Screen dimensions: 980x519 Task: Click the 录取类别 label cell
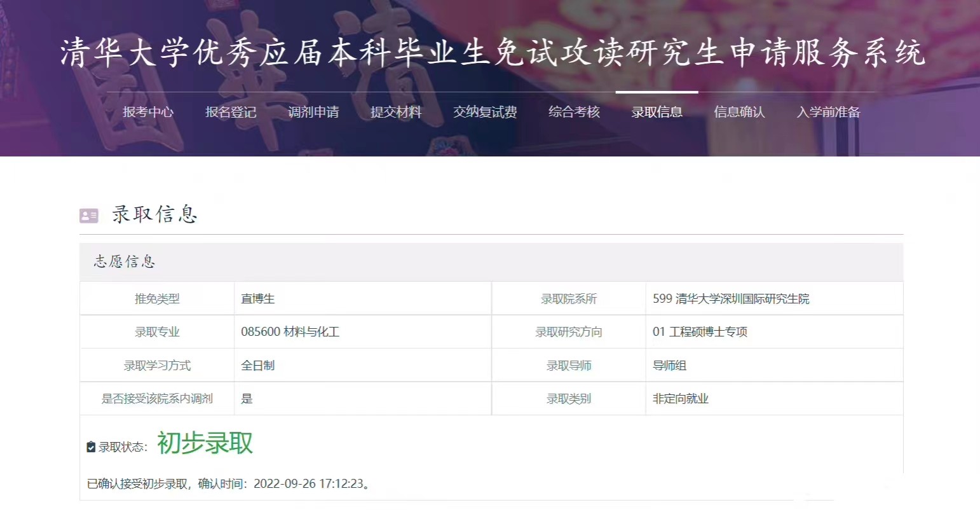pyautogui.click(x=569, y=398)
